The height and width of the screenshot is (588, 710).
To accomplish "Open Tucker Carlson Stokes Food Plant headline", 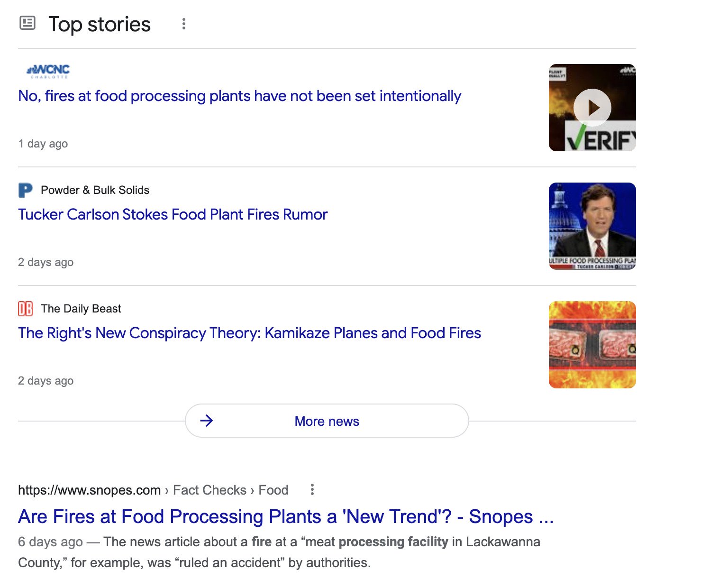I will click(x=173, y=214).
